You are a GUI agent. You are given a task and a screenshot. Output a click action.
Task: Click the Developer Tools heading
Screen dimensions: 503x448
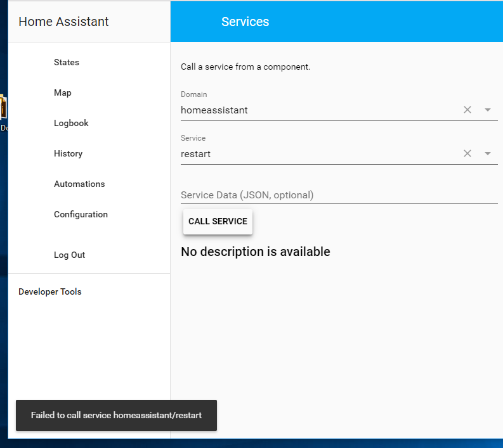(x=50, y=291)
